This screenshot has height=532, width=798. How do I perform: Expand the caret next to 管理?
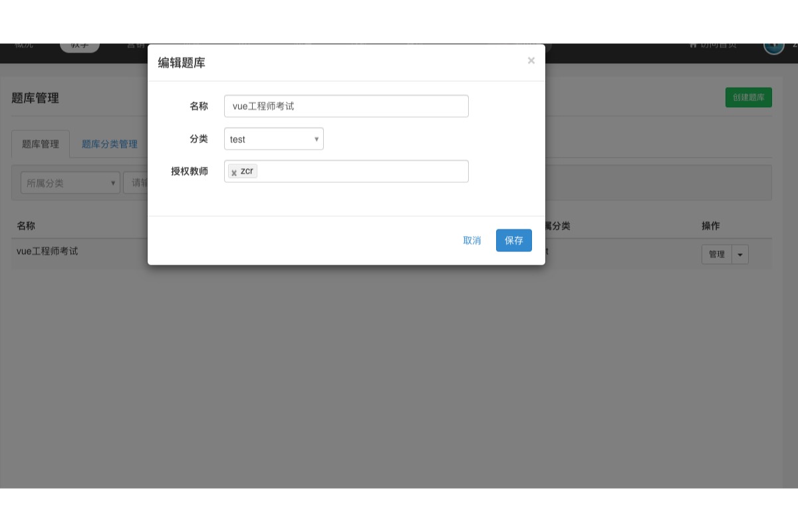coord(740,254)
